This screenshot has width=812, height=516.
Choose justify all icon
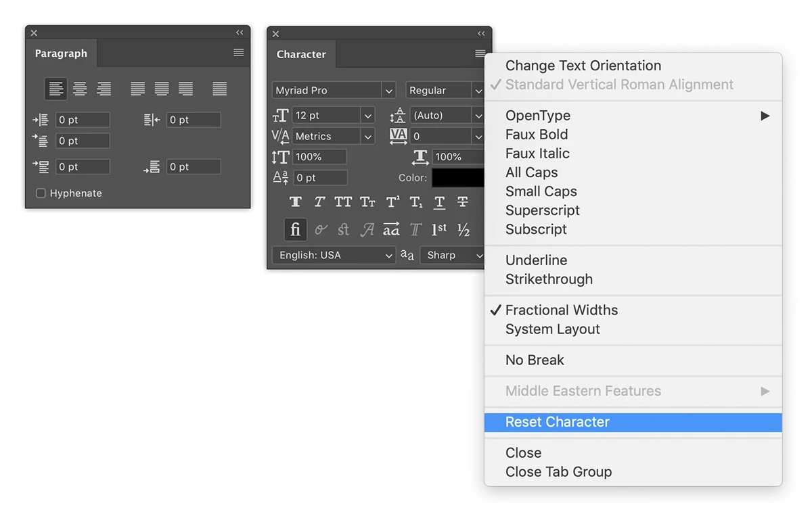pos(219,89)
